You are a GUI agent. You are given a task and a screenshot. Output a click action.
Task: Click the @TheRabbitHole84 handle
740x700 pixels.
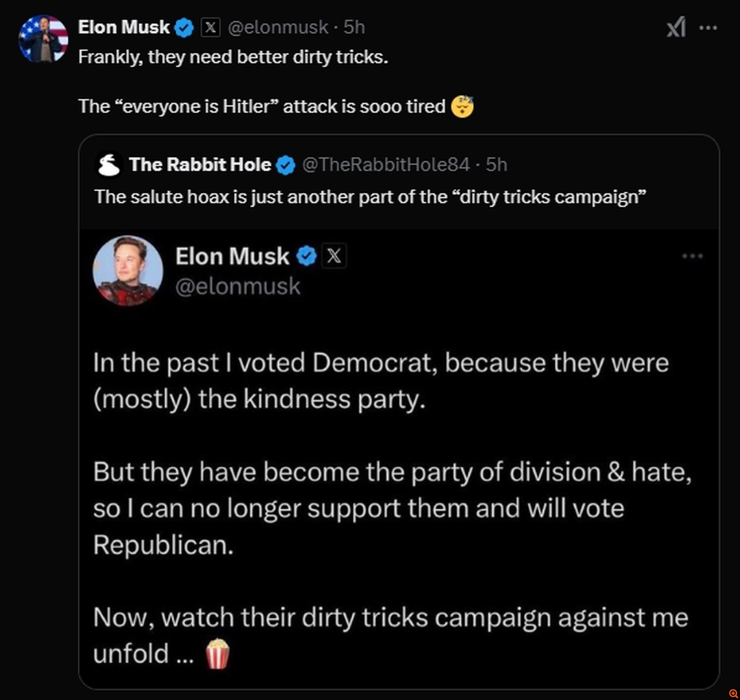point(386,165)
